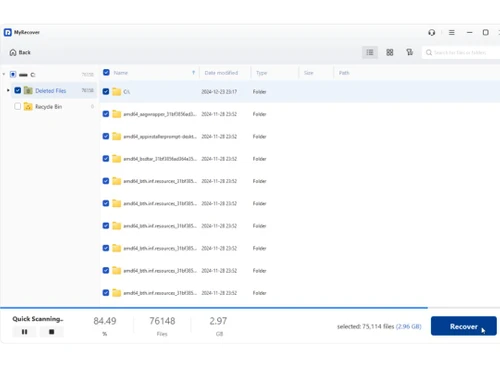Open the hamburger menu
The height and width of the screenshot is (375, 500).
(452, 32)
